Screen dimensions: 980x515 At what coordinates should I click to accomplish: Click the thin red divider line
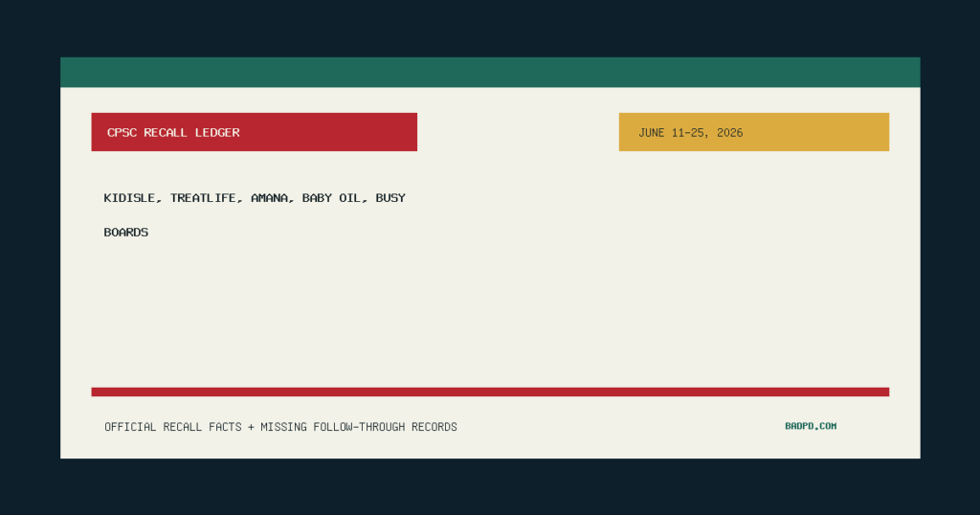coord(490,392)
